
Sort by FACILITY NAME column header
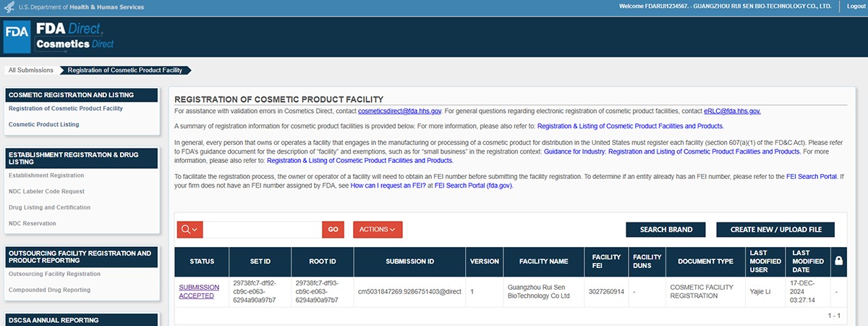544,262
